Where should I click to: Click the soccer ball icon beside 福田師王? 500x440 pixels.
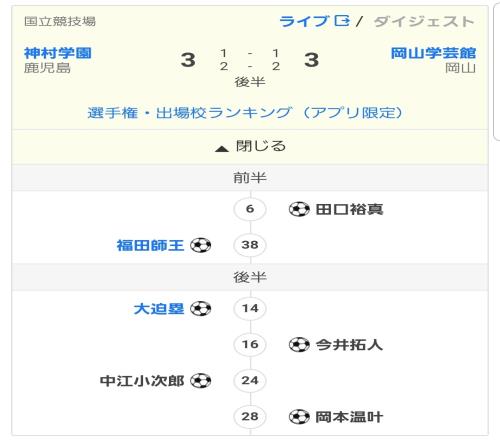pos(201,245)
